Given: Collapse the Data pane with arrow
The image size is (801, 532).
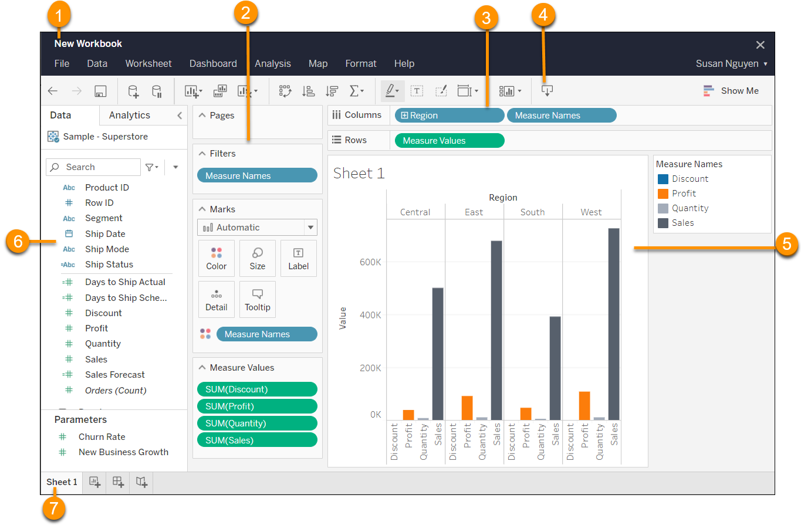Looking at the screenshot, I should pos(180,116).
